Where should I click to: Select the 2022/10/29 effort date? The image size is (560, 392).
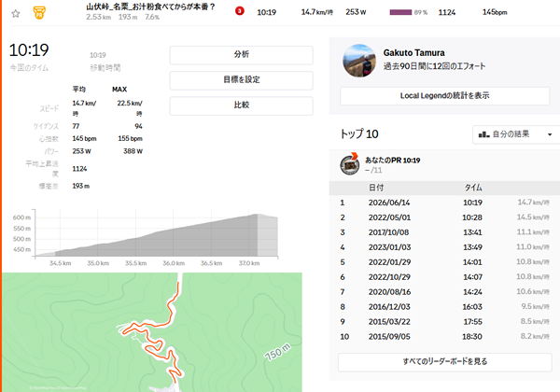389,277
